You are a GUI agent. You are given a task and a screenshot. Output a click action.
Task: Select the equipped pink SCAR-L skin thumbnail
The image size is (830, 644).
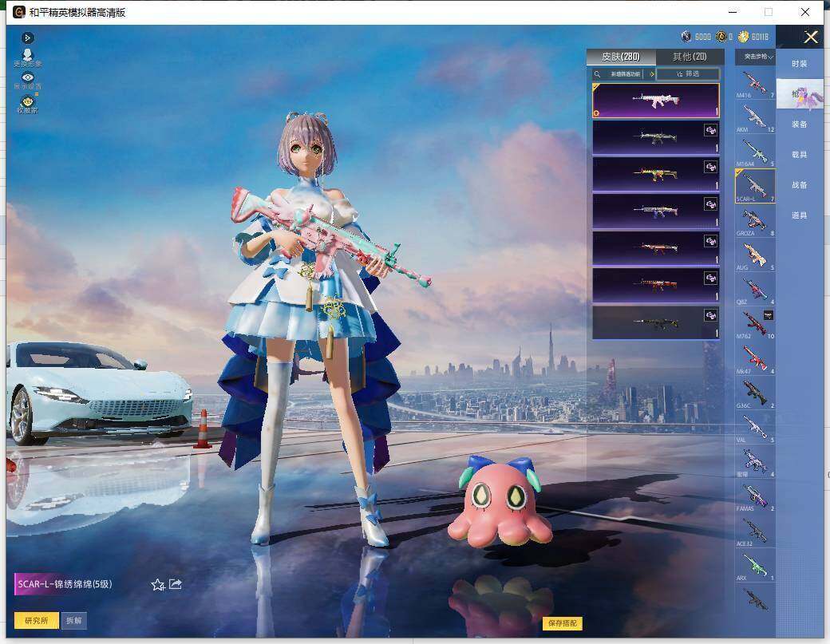click(x=656, y=101)
